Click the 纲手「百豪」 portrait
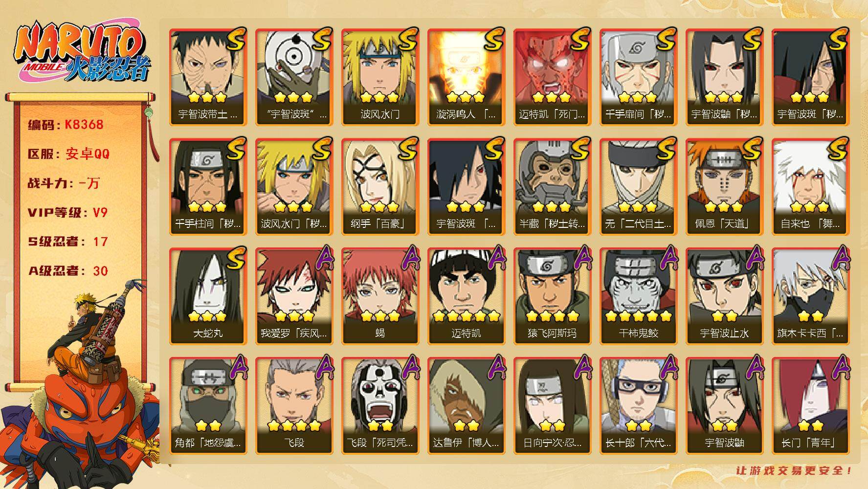 click(380, 186)
